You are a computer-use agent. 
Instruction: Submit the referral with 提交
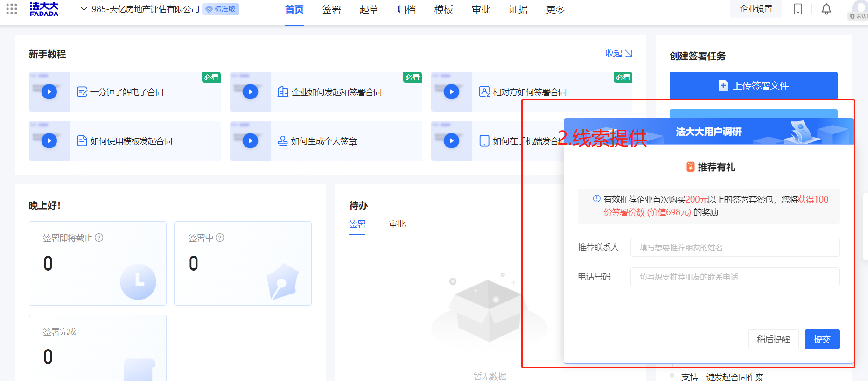click(822, 339)
